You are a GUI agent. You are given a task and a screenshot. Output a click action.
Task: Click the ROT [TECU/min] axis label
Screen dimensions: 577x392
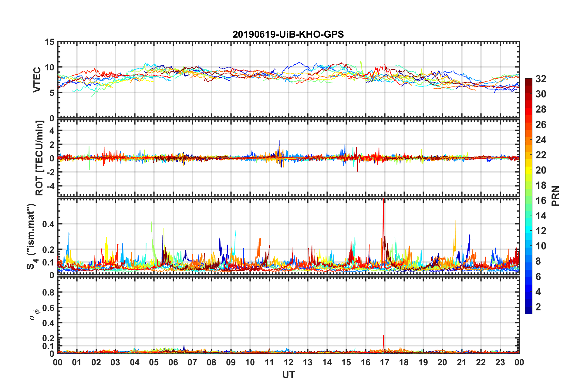[x=39, y=158]
